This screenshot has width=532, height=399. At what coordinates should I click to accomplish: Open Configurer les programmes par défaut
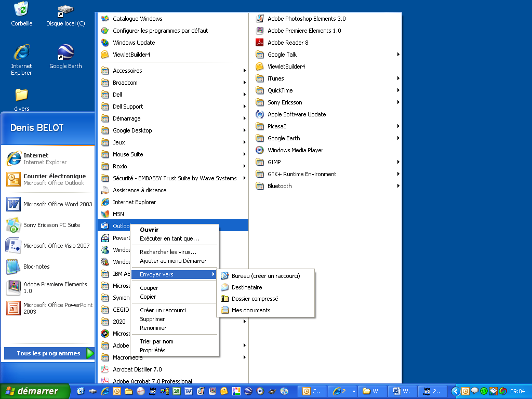click(x=173, y=31)
